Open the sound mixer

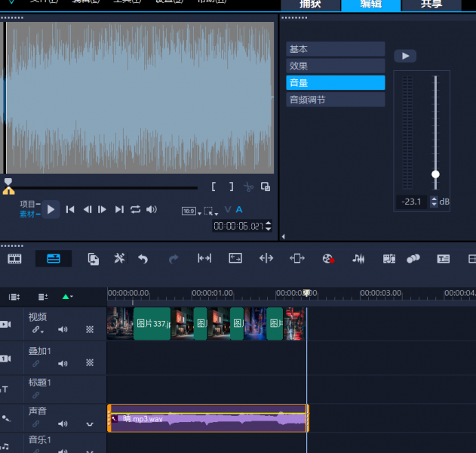pos(358,259)
